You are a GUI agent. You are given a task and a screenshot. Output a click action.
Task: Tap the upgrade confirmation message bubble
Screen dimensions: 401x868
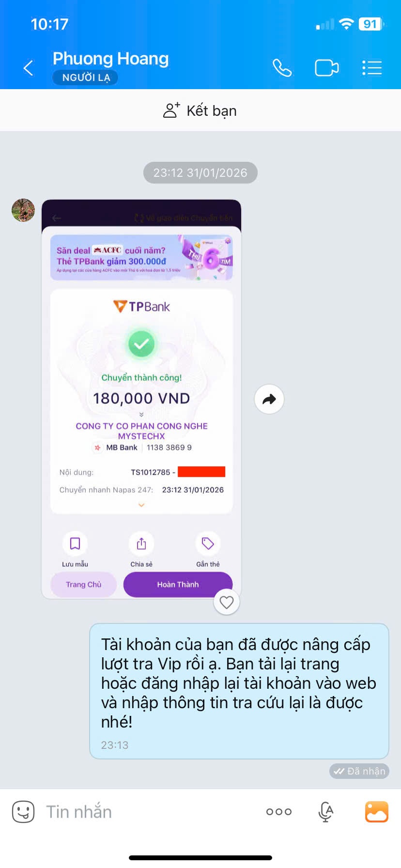click(239, 691)
